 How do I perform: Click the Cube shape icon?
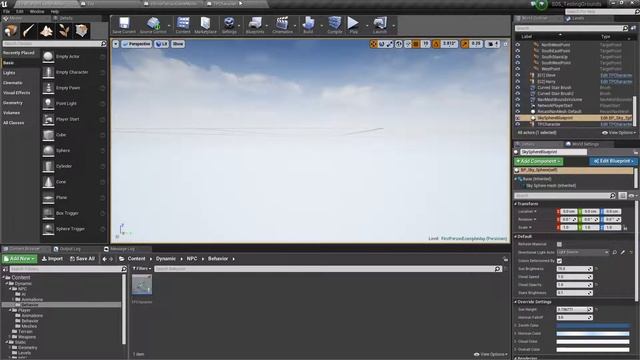[x=48, y=135]
